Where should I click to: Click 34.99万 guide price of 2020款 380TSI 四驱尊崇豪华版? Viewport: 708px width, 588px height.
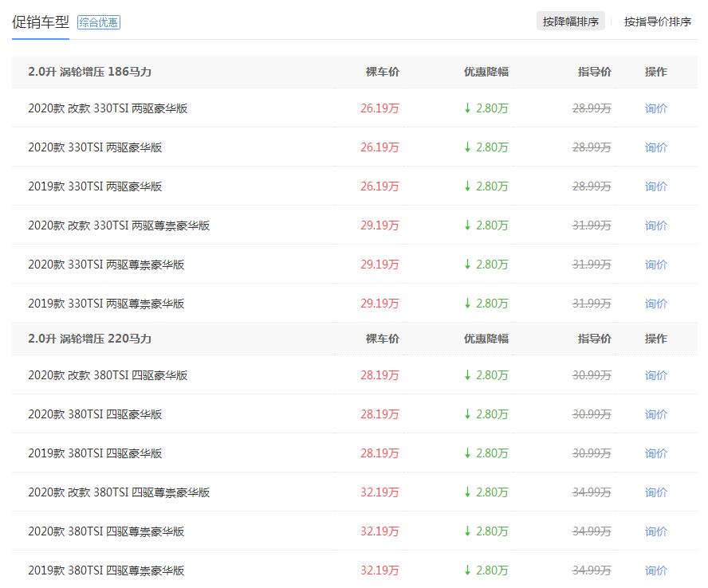click(592, 531)
